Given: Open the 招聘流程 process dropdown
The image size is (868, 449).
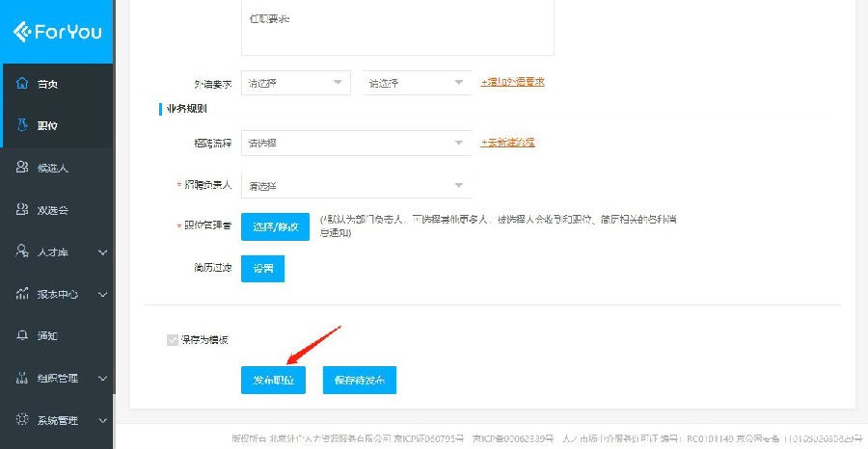Looking at the screenshot, I should tap(355, 144).
